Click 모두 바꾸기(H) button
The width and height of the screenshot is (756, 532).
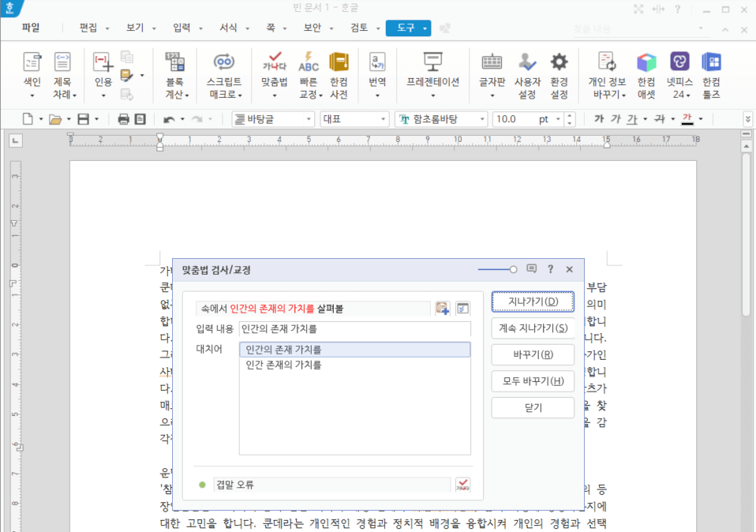(x=533, y=381)
